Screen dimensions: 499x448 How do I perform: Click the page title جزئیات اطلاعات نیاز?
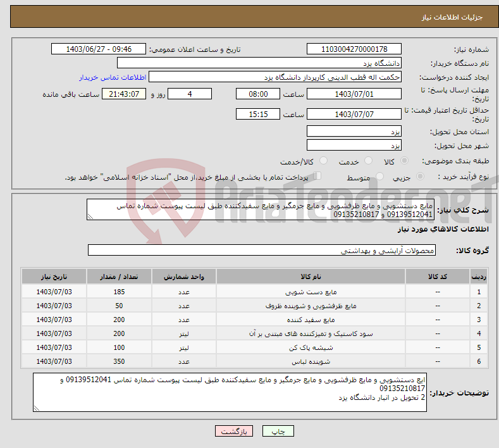[452, 17]
